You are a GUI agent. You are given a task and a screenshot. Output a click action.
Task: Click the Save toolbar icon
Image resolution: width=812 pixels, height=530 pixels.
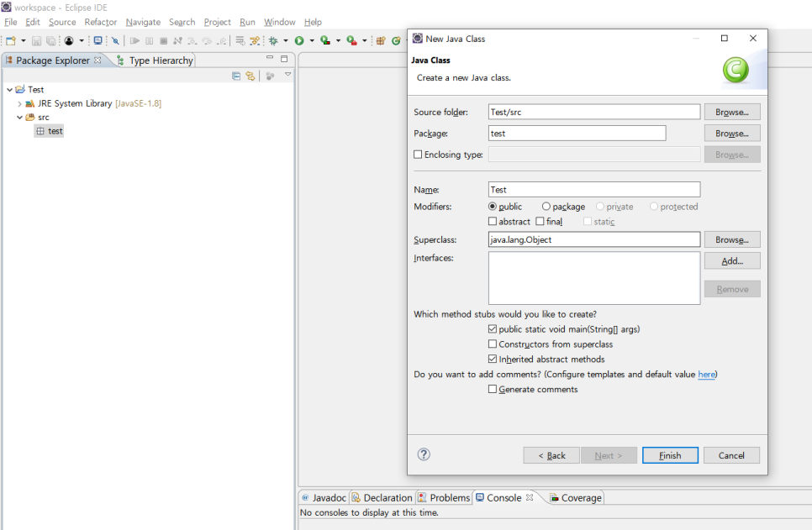coord(36,41)
